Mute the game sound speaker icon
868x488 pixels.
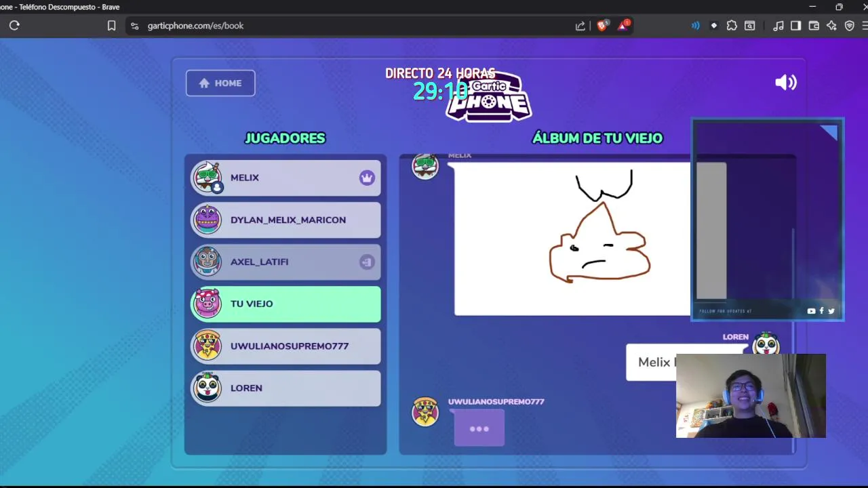[786, 83]
